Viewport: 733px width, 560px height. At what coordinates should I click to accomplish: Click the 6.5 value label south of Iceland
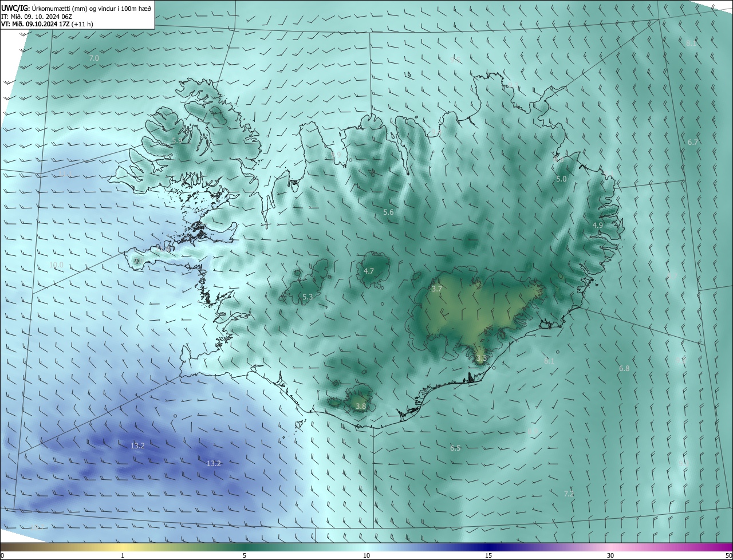pyautogui.click(x=455, y=448)
